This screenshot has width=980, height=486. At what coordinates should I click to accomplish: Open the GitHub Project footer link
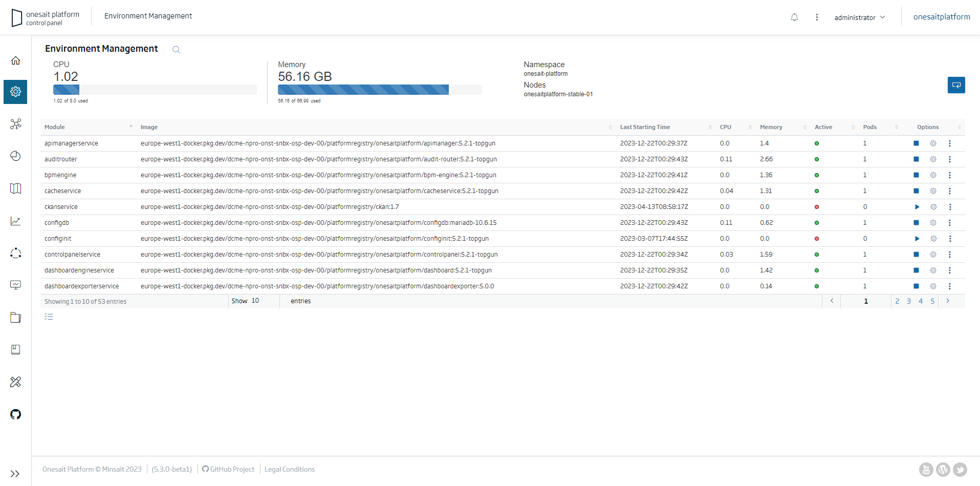228,469
